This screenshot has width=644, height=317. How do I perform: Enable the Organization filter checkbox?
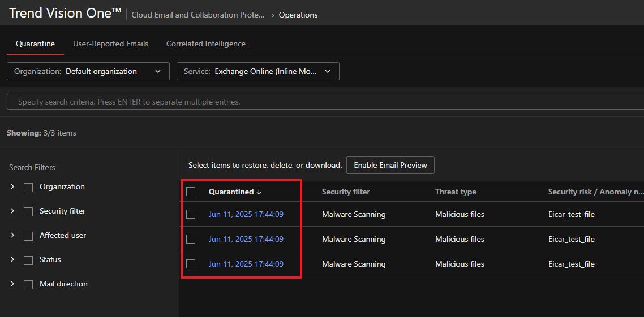pos(28,188)
